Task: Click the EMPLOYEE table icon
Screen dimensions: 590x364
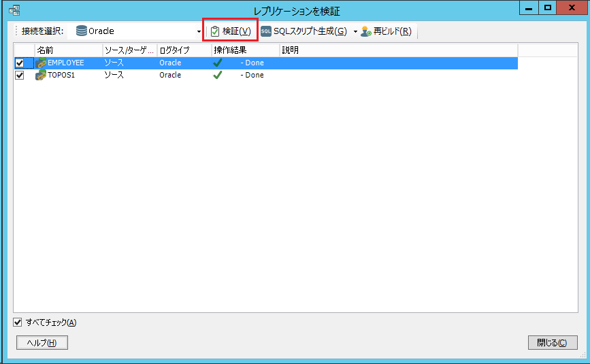Action: point(41,63)
